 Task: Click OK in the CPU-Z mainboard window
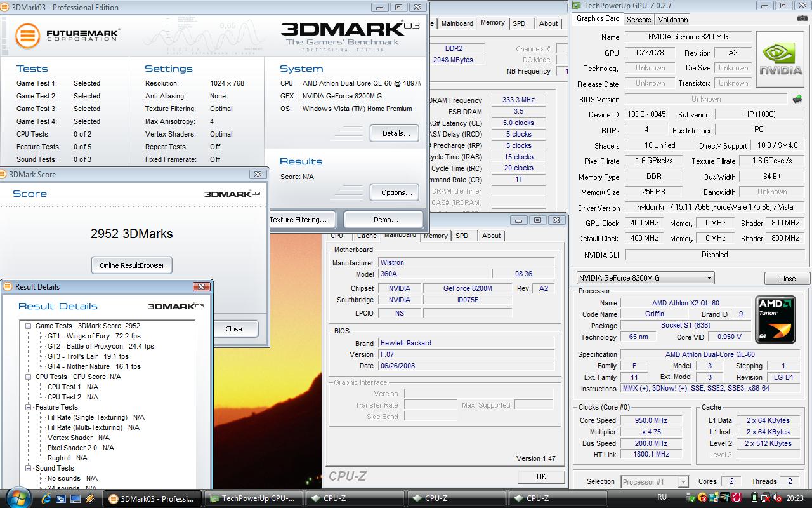click(541, 476)
